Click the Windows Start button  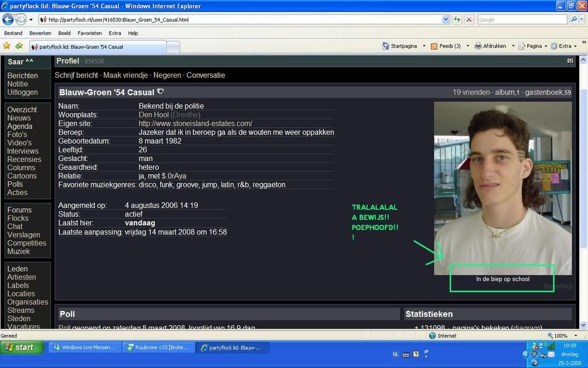(x=22, y=347)
